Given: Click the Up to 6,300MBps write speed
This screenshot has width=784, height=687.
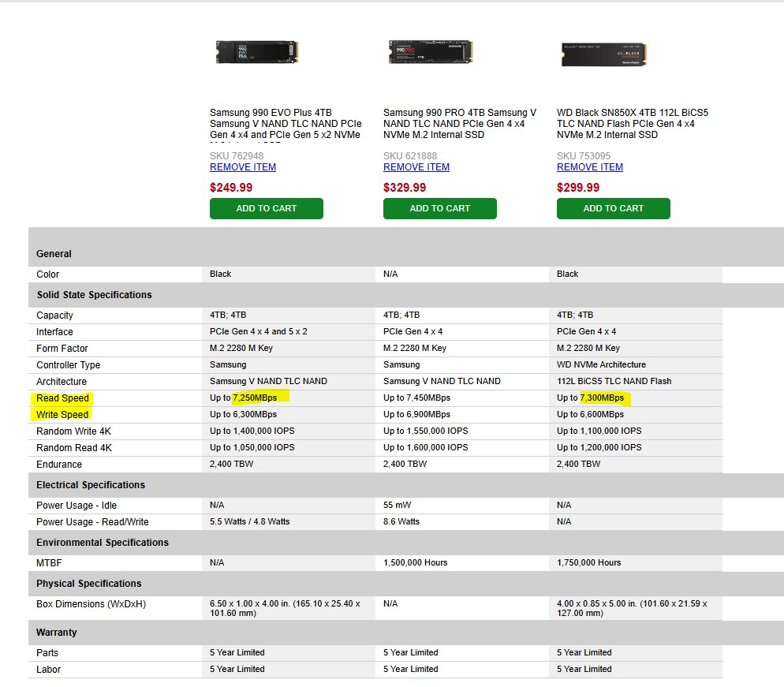Looking at the screenshot, I should tap(243, 414).
